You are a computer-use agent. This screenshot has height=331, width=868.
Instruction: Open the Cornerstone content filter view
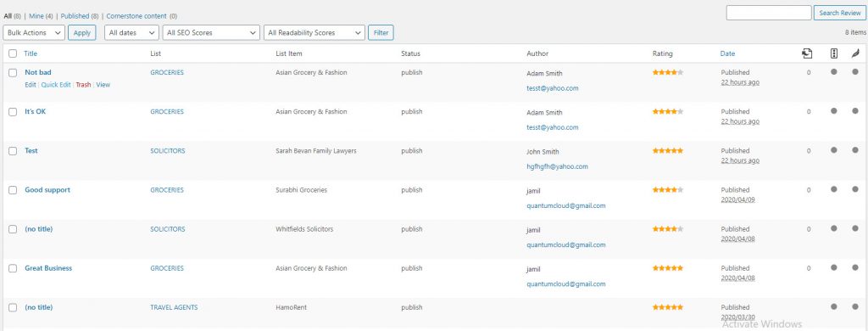(142, 16)
